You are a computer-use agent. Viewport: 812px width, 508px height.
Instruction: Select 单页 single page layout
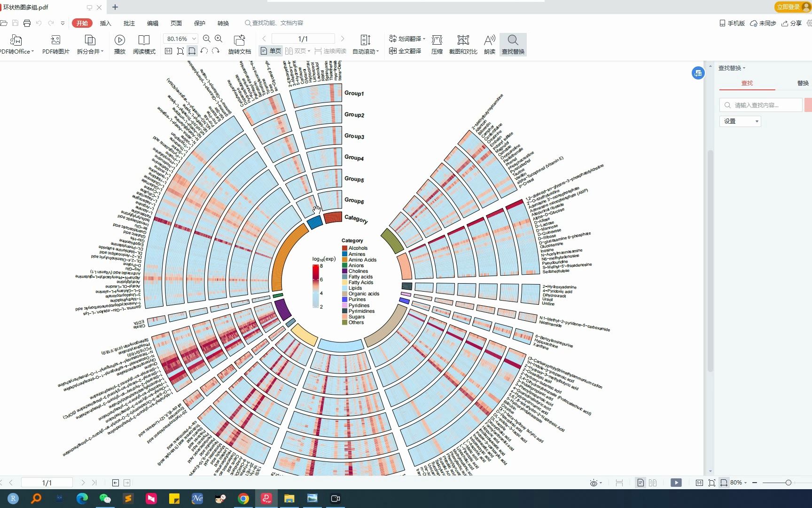271,51
